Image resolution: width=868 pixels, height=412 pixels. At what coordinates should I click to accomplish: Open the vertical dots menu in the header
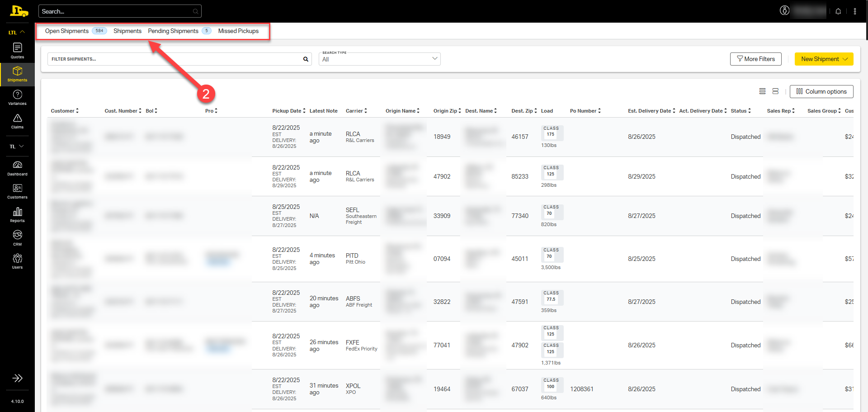(855, 11)
